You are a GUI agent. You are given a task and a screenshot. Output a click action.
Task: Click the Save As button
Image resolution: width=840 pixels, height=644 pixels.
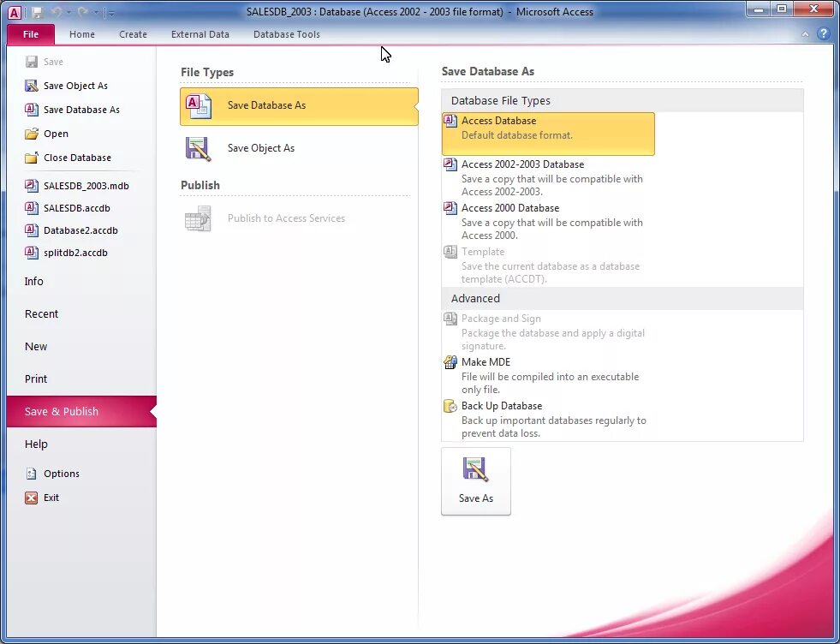point(476,481)
